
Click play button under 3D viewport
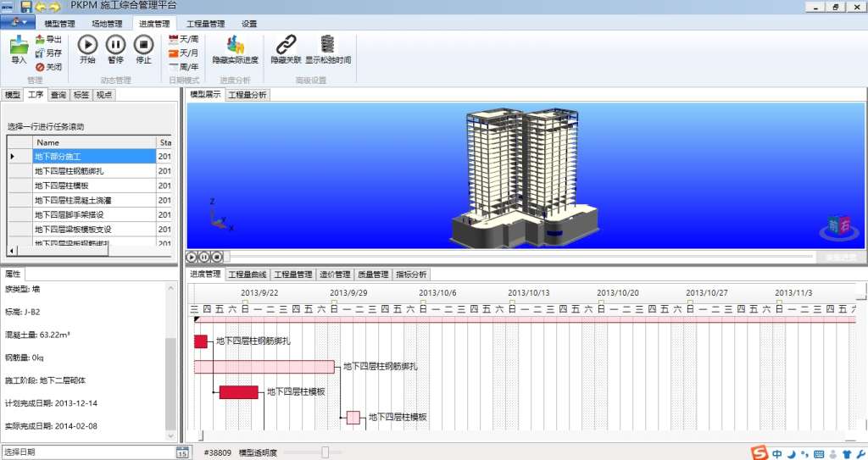pyautogui.click(x=192, y=257)
